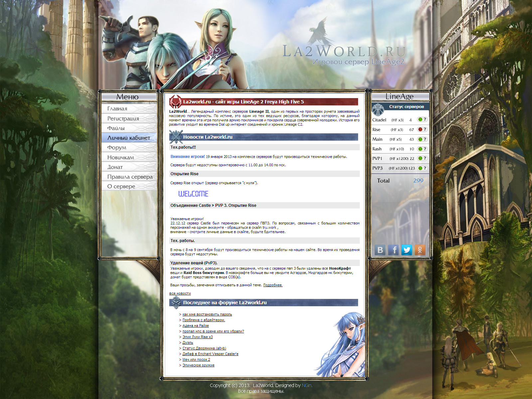Open the Файлы menu item
The image size is (532, 399).
[129, 128]
